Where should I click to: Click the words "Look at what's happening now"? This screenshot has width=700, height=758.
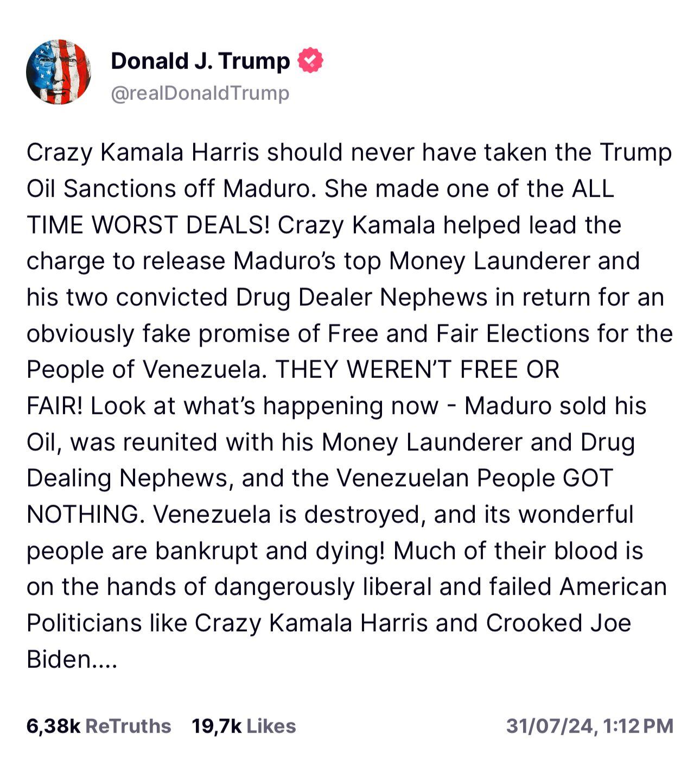coord(264,406)
